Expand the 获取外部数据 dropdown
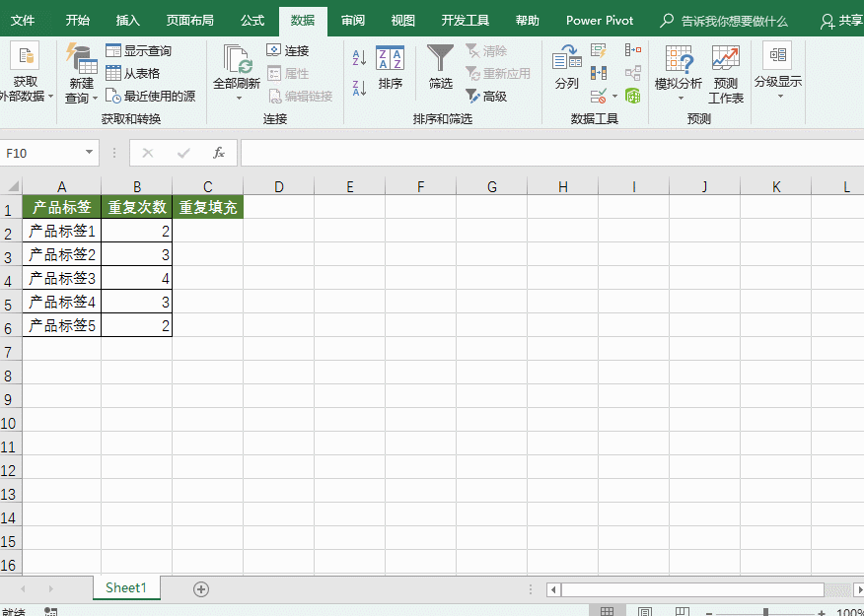Image resolution: width=864 pixels, height=616 pixels. [50, 97]
